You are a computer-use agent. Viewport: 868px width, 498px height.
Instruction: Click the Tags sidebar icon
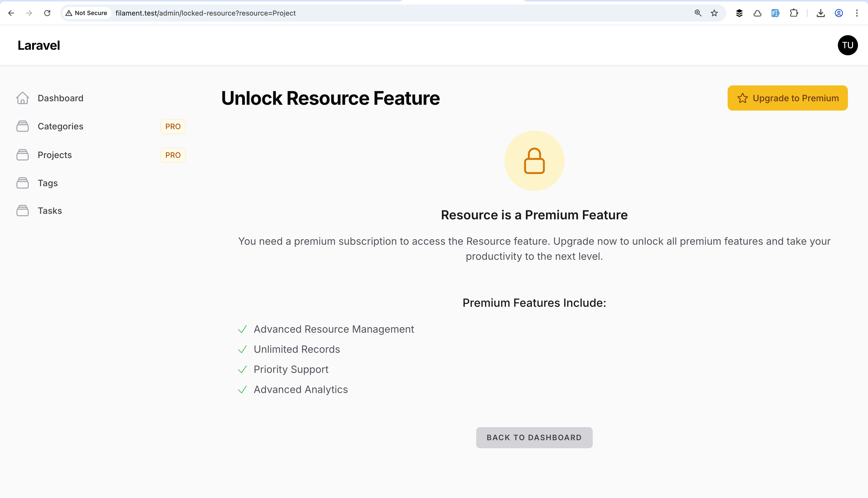(23, 183)
